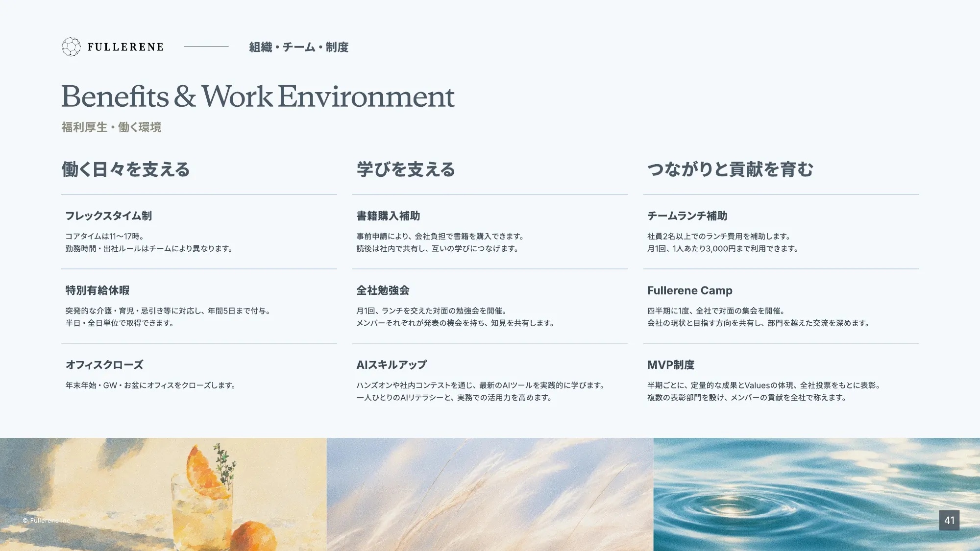Click the 3,000円まで利用できます line
Viewport: 980px width, 551px height.
[x=723, y=248]
